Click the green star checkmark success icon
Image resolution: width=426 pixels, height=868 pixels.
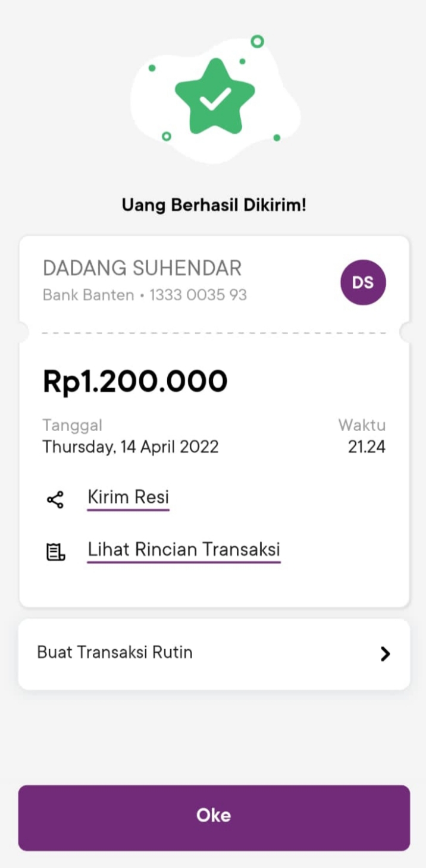point(214,97)
